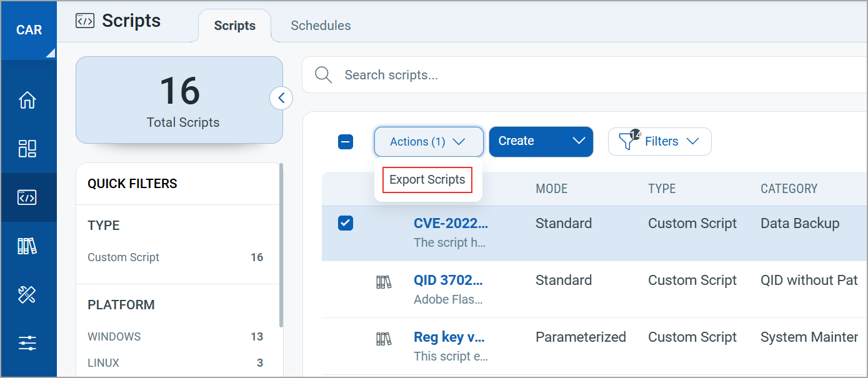Collapse the quick filters side panel
This screenshot has height=378, width=868.
pyautogui.click(x=281, y=98)
